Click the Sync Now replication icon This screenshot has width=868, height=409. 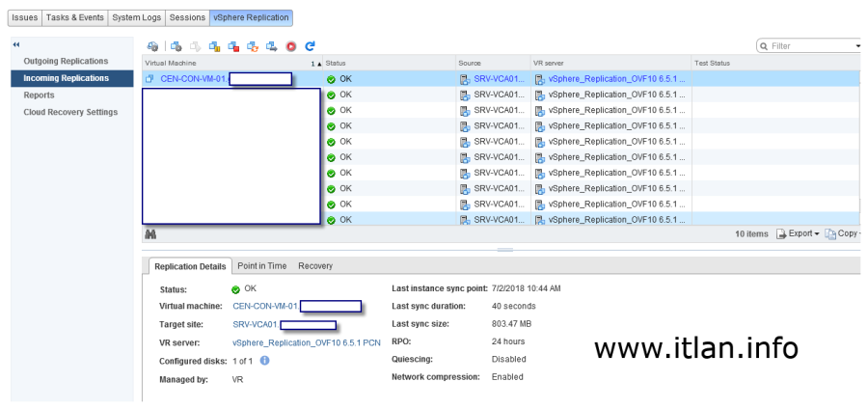pyautogui.click(x=254, y=45)
